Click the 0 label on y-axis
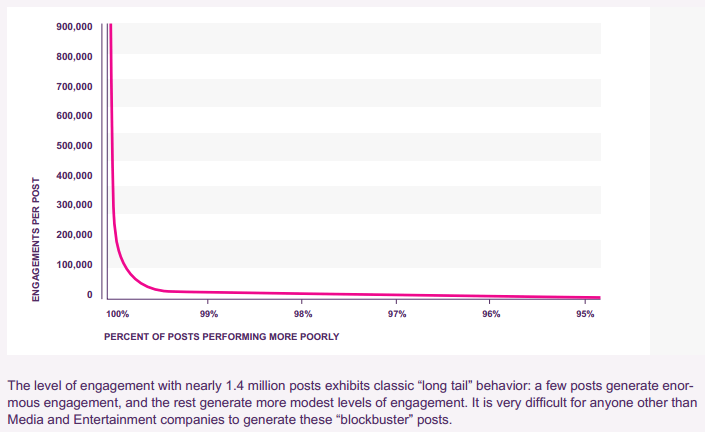The height and width of the screenshot is (432, 705). [88, 295]
